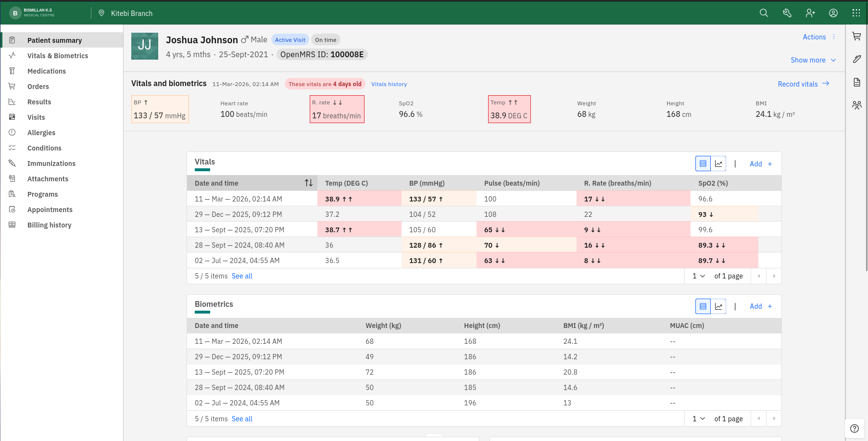This screenshot has width=868, height=441.
Task: Open the patient lists people icon
Action: click(856, 105)
